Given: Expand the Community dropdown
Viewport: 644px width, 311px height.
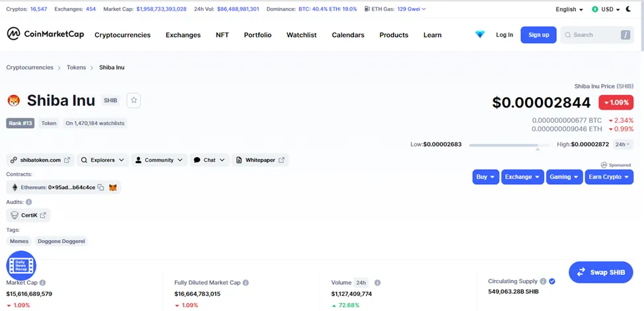Looking at the screenshot, I should click(159, 160).
